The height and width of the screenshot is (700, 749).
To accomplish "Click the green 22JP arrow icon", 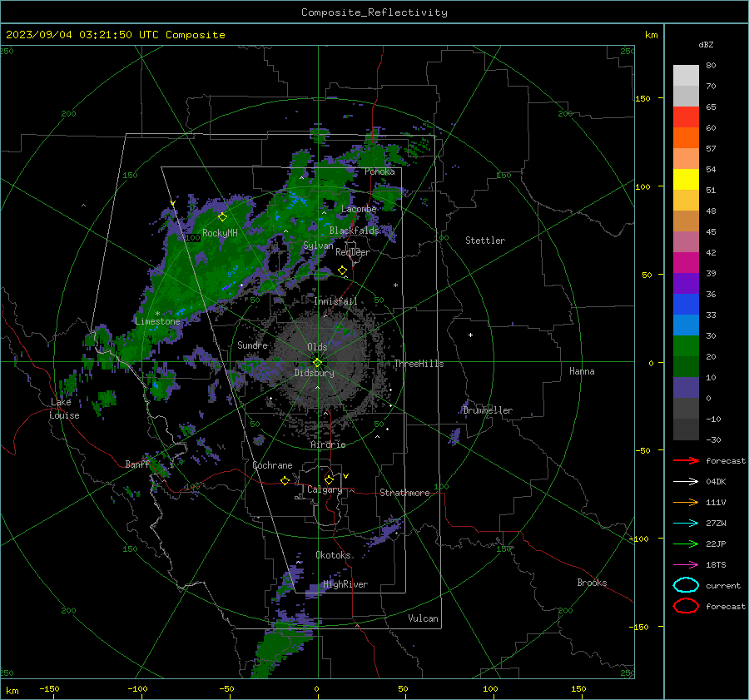I will tap(686, 544).
